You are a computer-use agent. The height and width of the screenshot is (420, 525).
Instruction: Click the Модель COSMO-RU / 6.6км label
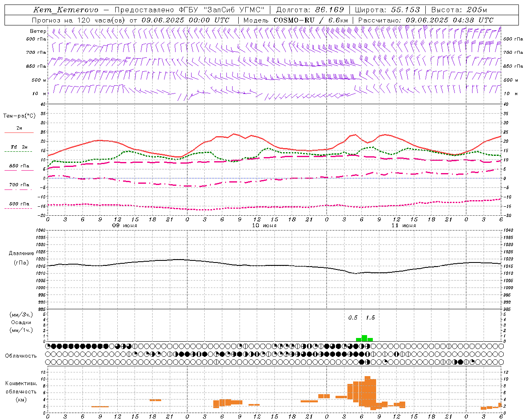click(296, 20)
